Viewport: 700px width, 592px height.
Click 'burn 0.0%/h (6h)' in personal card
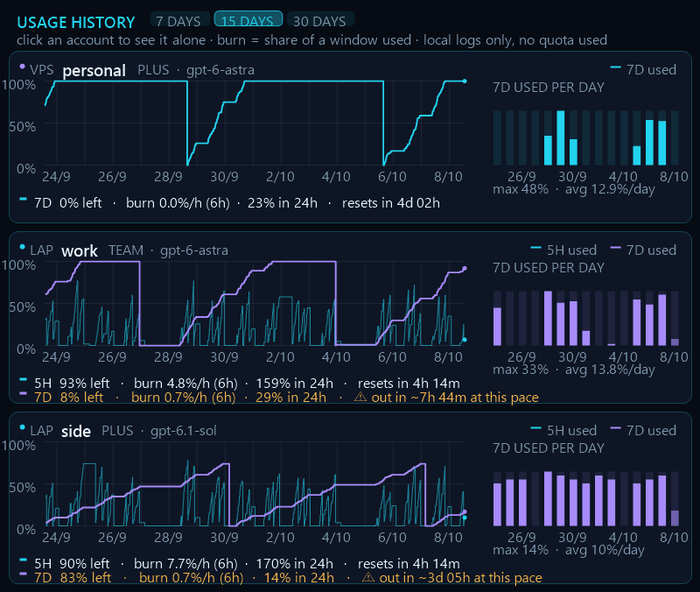pyautogui.click(x=178, y=203)
